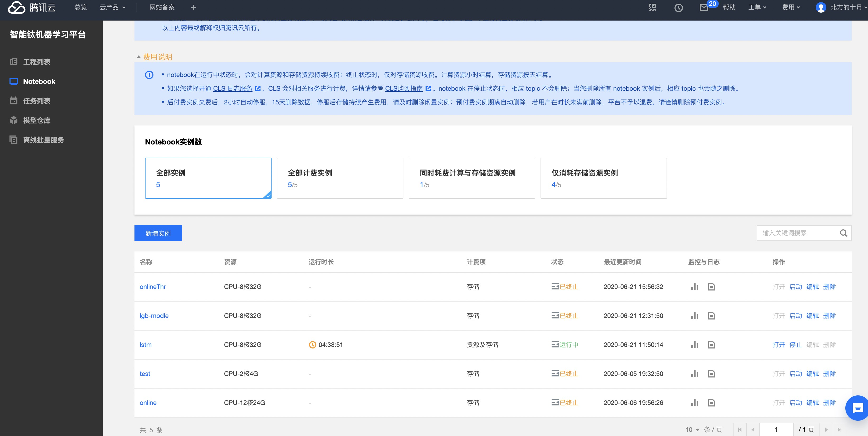Click the history clock icon in top bar

679,7
